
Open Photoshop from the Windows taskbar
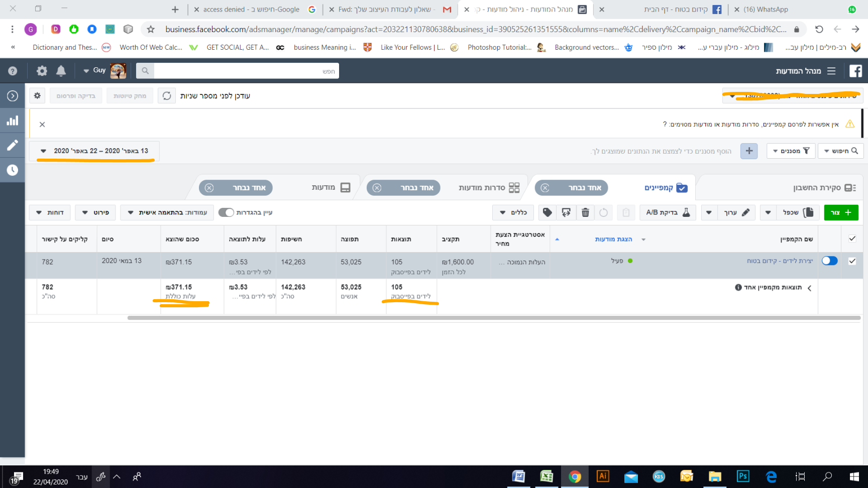coord(743,476)
